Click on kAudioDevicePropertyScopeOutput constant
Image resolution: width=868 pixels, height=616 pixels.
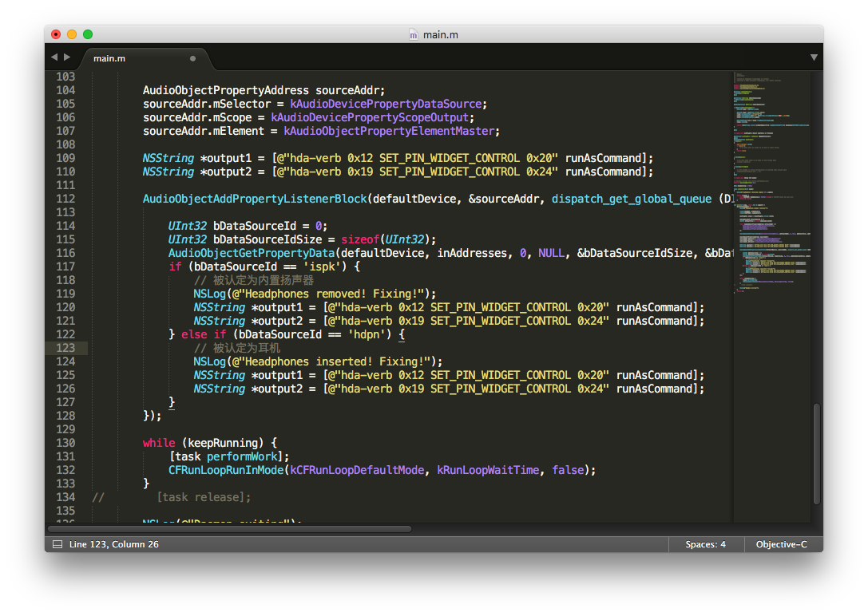pos(370,118)
